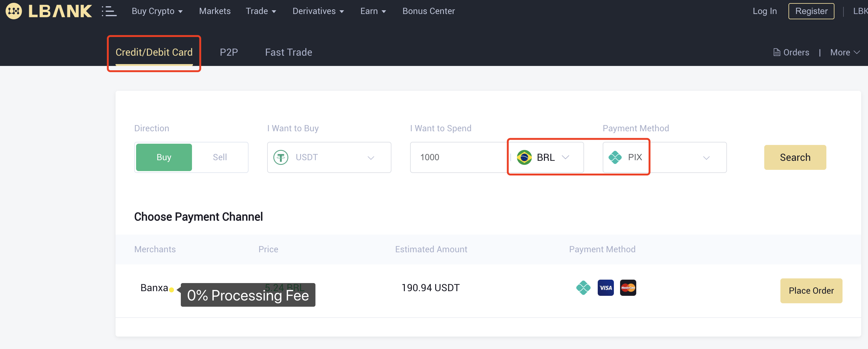Click the PIX icon in the payment method field

coord(614,157)
